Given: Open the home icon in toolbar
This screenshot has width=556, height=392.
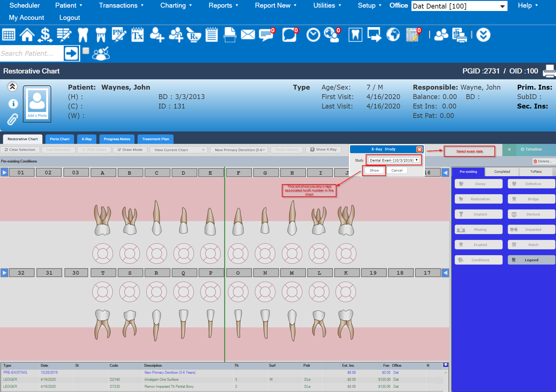Looking at the screenshot, I should [27, 35].
